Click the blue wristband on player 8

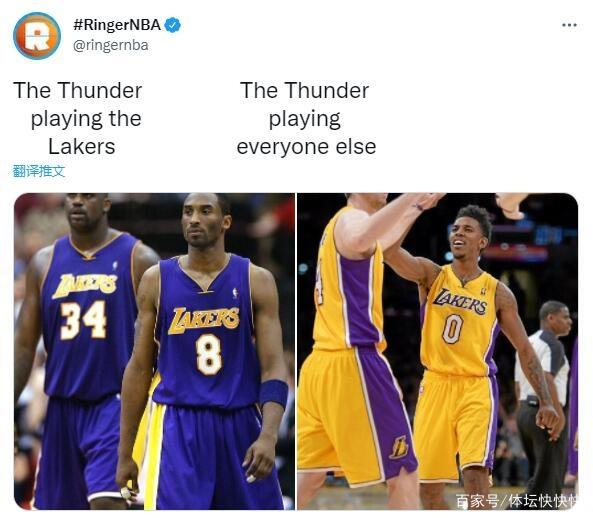pos(273,393)
